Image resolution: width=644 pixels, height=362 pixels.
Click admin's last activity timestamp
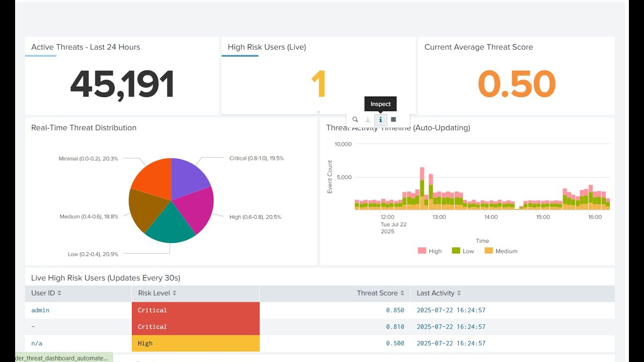(x=451, y=310)
